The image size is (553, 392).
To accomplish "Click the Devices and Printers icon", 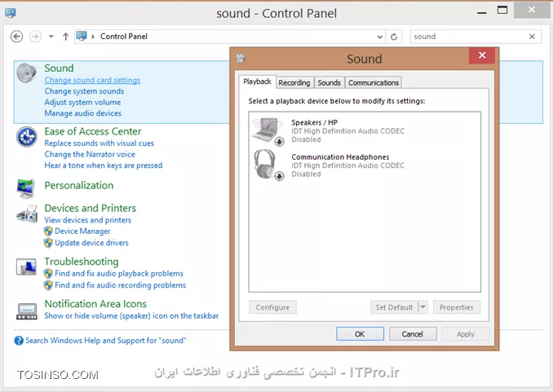I will 27,214.
